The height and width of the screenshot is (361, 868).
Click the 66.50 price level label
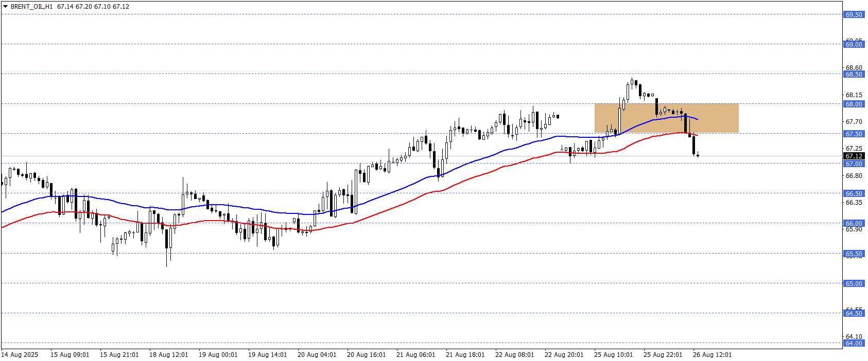click(x=854, y=193)
